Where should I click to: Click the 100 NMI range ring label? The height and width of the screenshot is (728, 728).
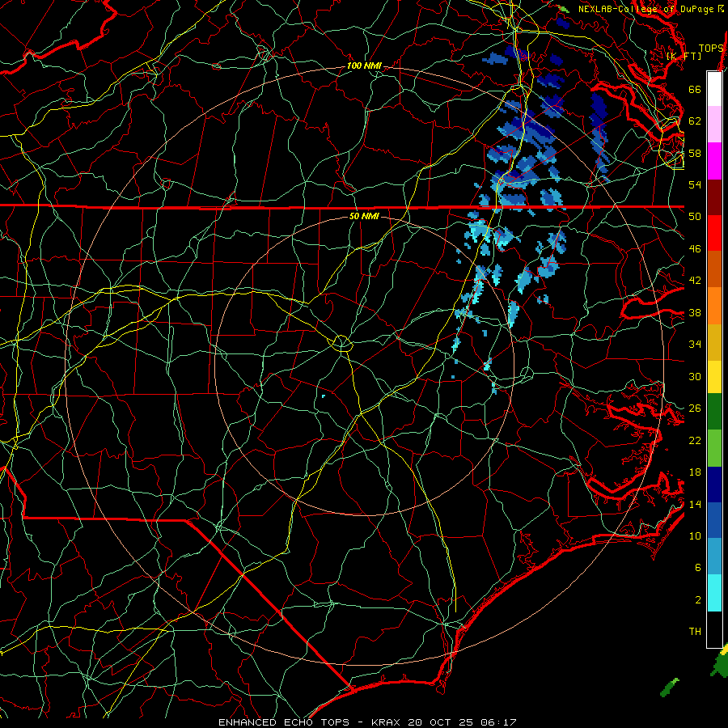[364, 66]
